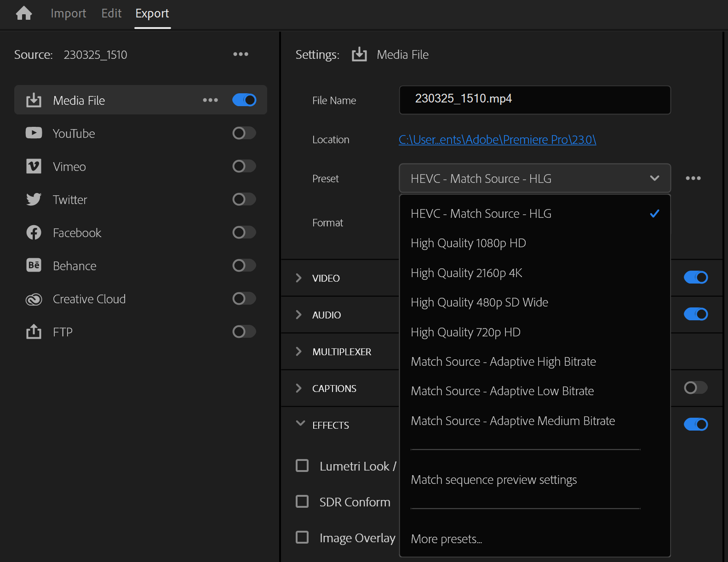Select the Export tab
The image size is (728, 562).
click(x=152, y=13)
